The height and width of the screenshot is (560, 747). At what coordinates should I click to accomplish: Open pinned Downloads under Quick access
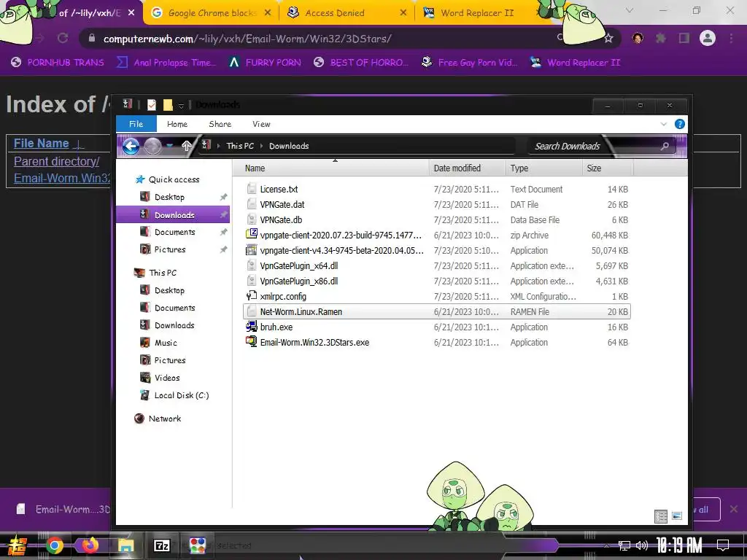click(x=174, y=215)
